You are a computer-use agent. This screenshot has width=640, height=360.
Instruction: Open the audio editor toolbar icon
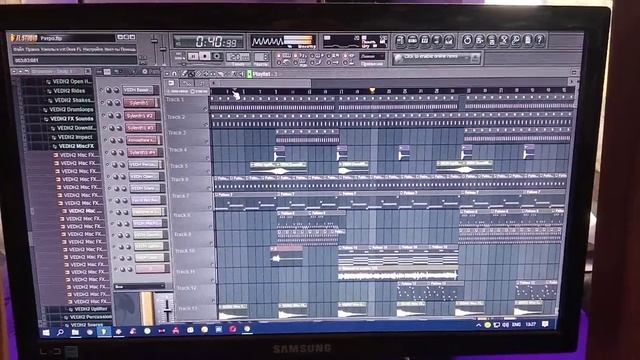(504, 40)
